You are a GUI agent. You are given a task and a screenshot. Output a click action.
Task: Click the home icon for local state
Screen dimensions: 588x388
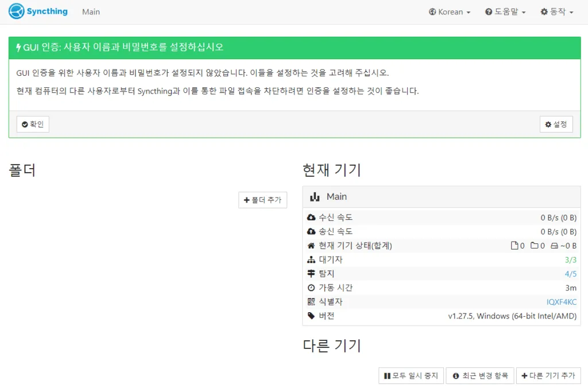(x=311, y=246)
